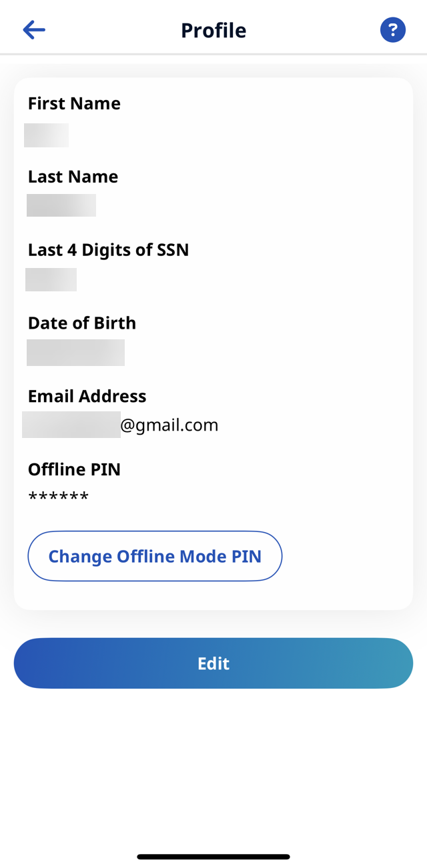Tap the back arrow icon
This screenshot has height=868, width=427.
(x=33, y=30)
